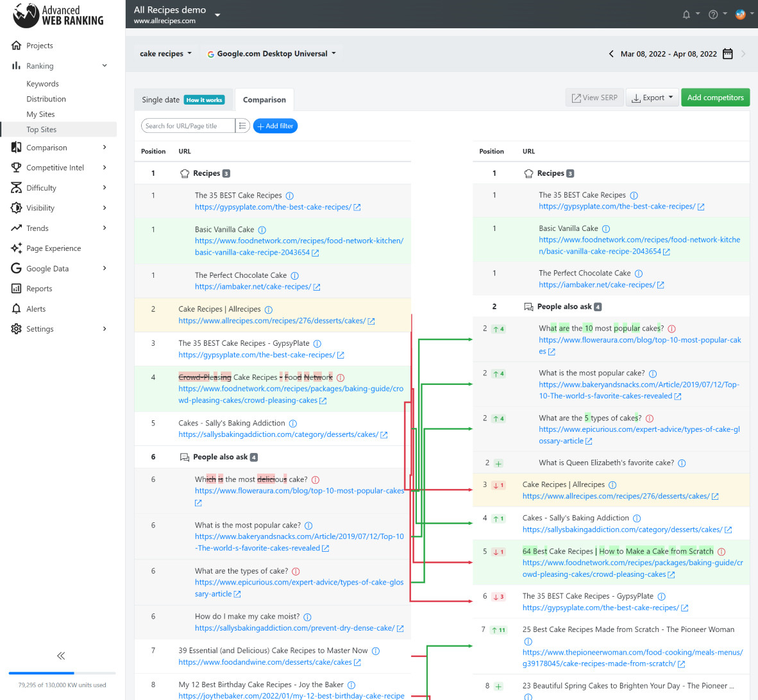The image size is (758, 700).
Task: Open external icon for right allrecipes URL
Action: click(715, 497)
